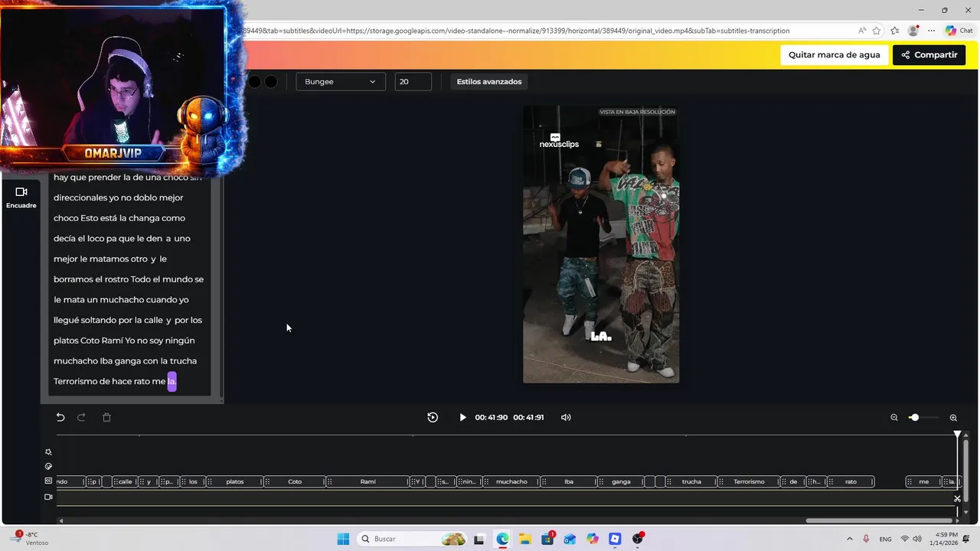Image resolution: width=980 pixels, height=551 pixels.
Task: Adjust the timeline zoom slider
Action: (913, 418)
